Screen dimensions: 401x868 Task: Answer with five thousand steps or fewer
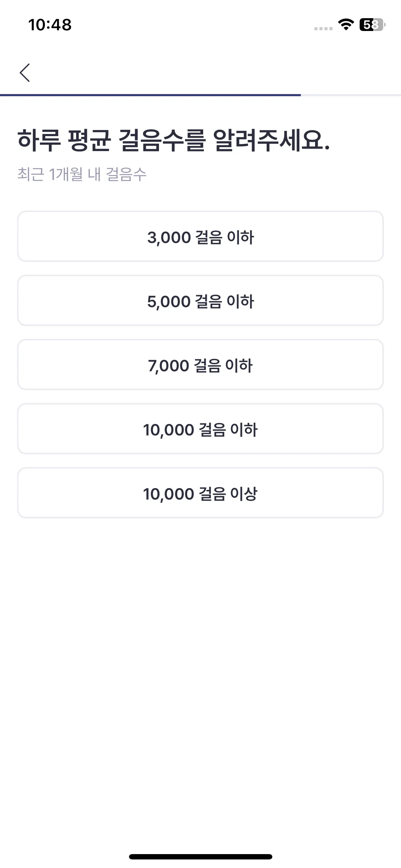click(x=200, y=300)
